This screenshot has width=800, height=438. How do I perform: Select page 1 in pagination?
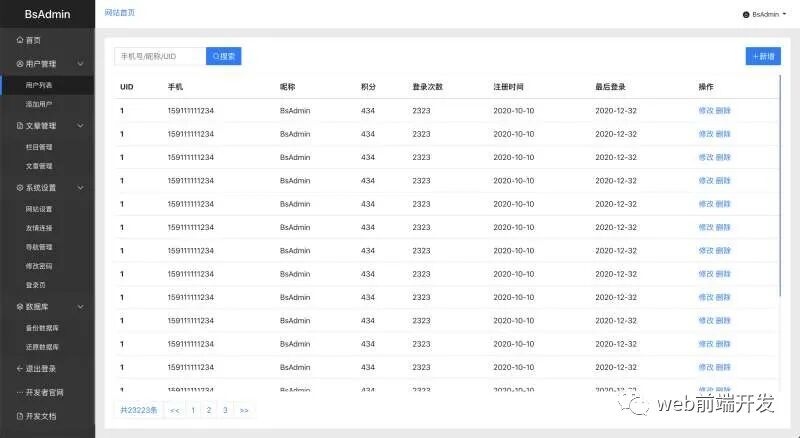tap(193, 410)
